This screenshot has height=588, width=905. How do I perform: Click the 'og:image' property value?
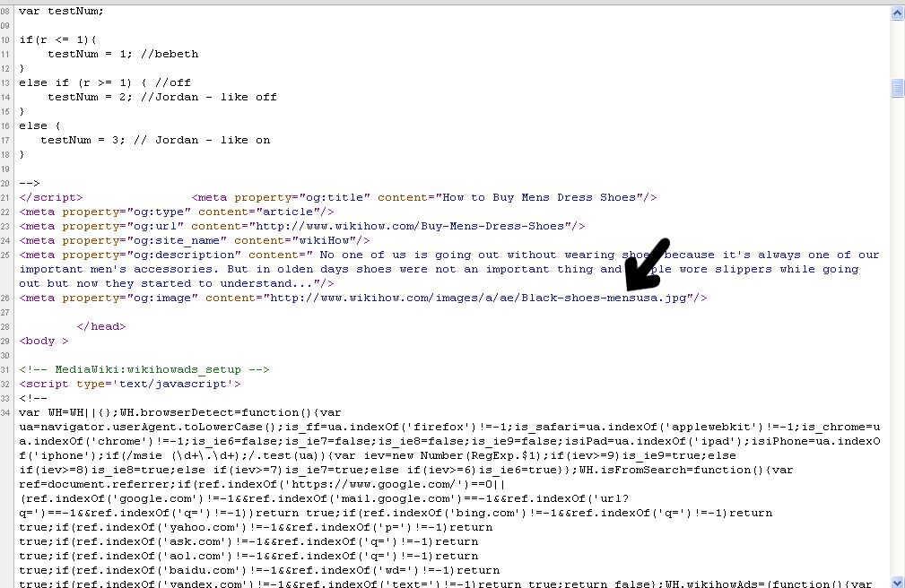pyautogui.click(x=162, y=298)
